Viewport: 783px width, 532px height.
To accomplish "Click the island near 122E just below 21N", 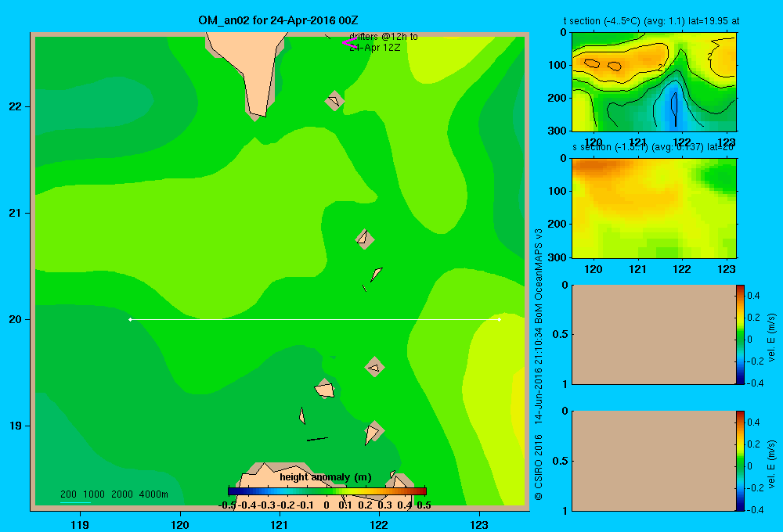I will 365,239.
